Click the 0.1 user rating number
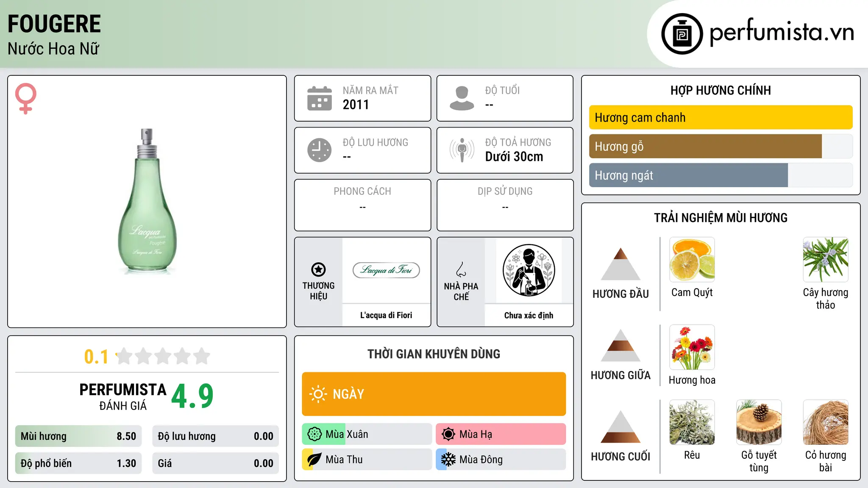This screenshot has height=488, width=868. tap(96, 357)
